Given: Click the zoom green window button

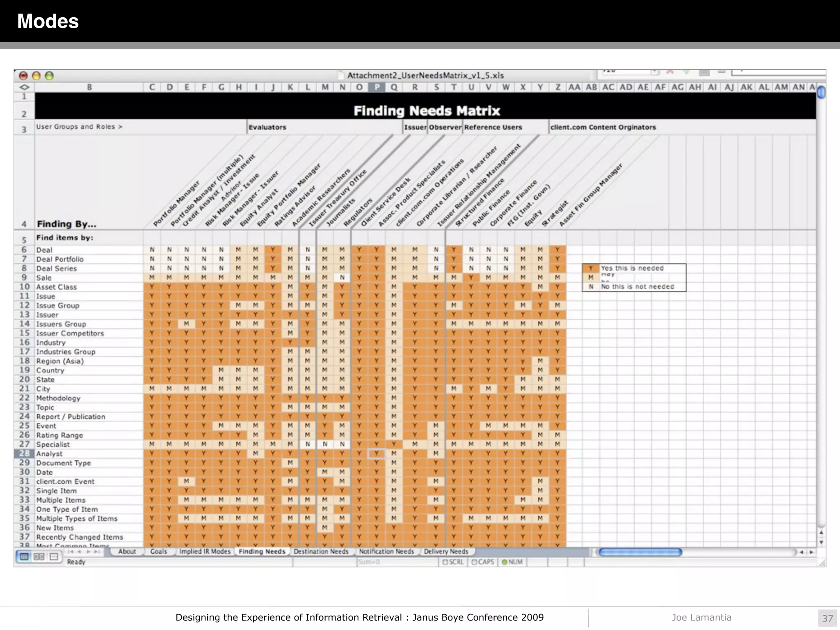Looking at the screenshot, I should pyautogui.click(x=49, y=76).
